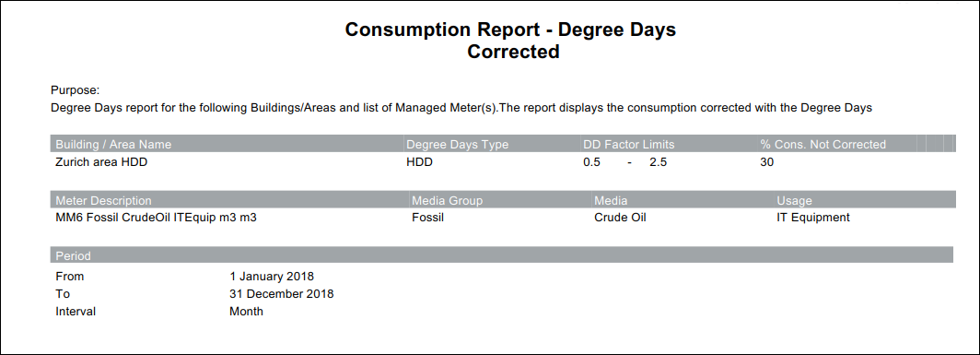
Task: Click the Meter Description column header
Action: (104, 201)
